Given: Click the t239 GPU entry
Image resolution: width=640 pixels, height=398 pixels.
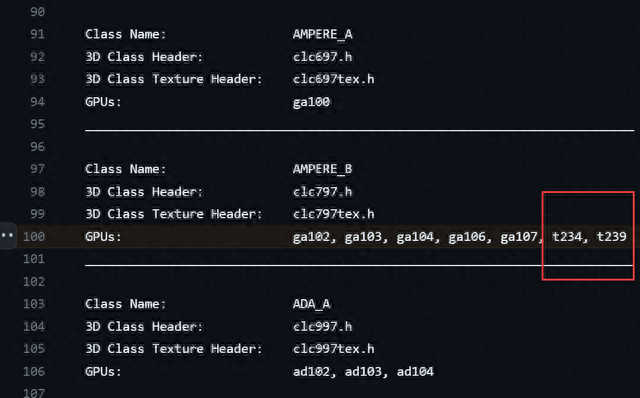Looking at the screenshot, I should click(x=611, y=237).
